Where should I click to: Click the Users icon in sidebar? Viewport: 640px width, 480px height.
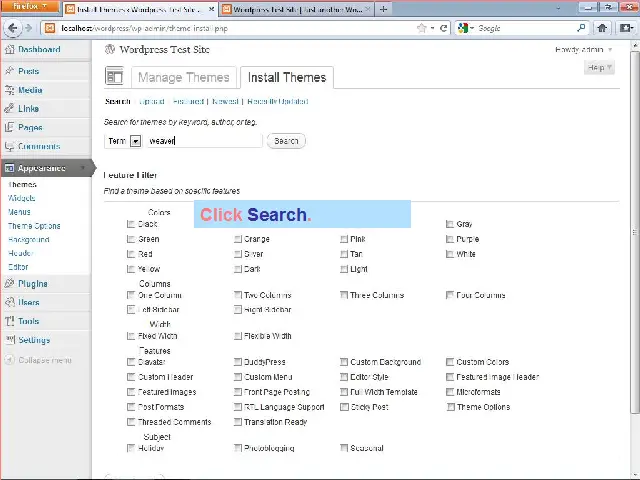(9, 302)
